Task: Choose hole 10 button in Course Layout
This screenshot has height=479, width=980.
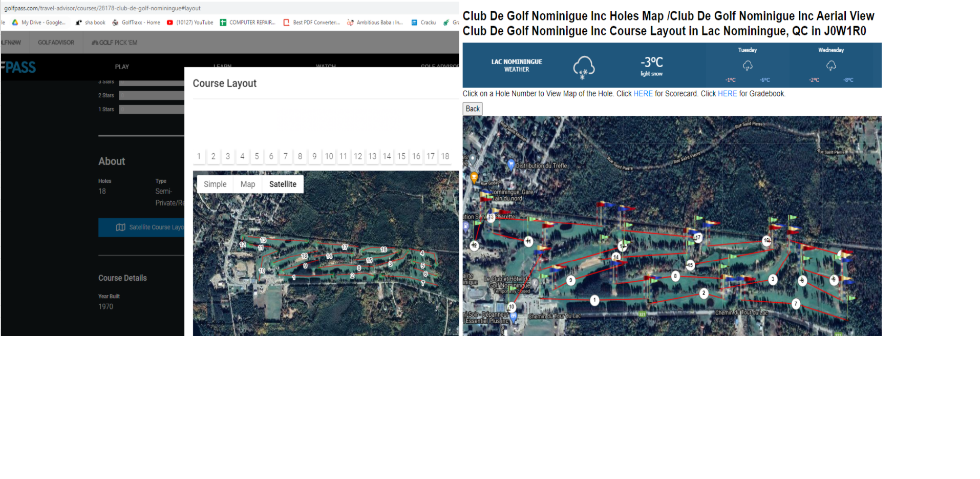Action: coord(329,156)
